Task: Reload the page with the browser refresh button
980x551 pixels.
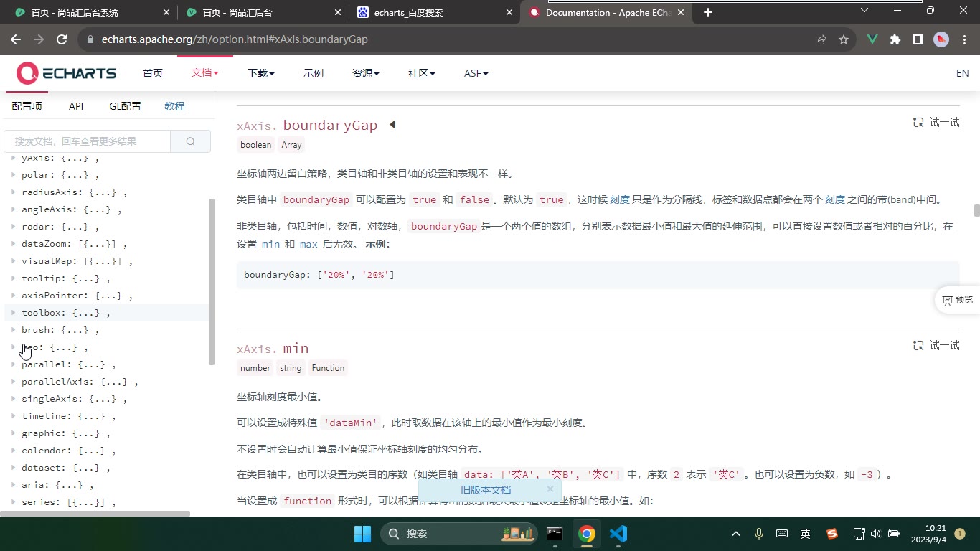Action: [x=62, y=39]
